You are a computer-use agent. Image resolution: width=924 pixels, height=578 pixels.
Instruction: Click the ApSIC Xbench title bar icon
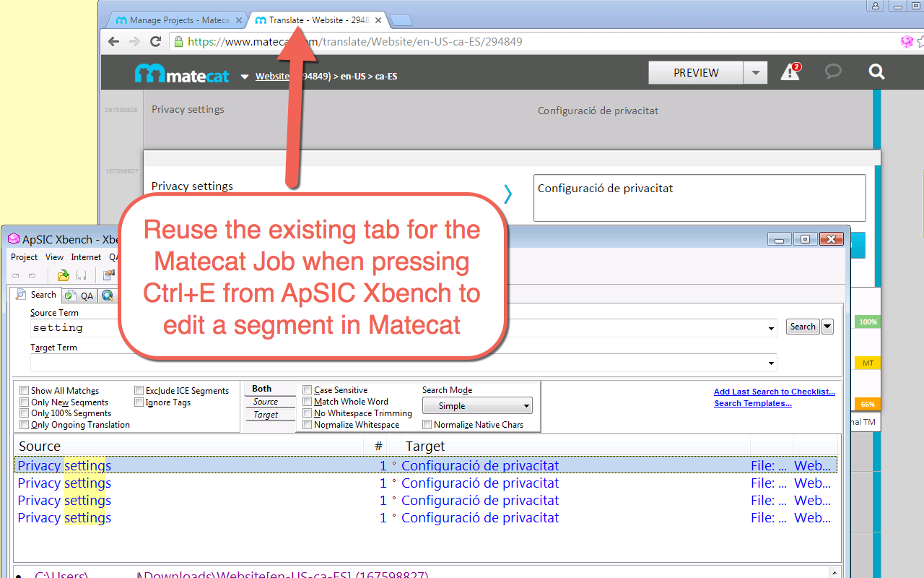14,239
